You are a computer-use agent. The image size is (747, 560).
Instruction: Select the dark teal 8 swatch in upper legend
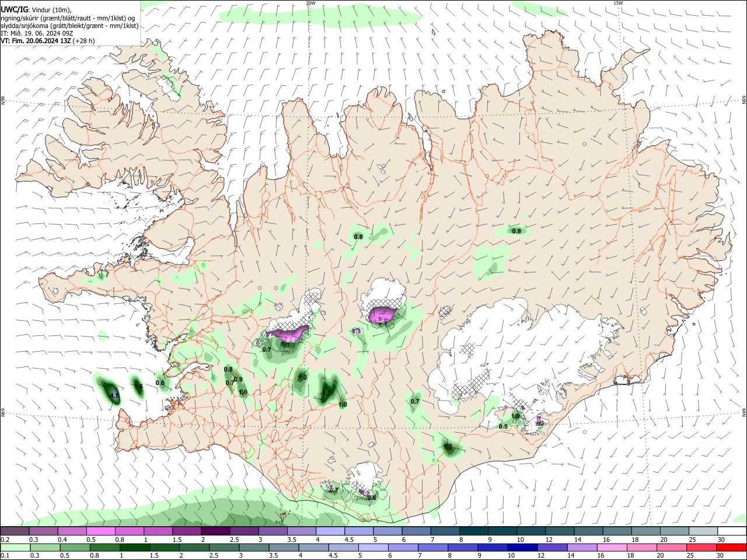click(x=473, y=531)
